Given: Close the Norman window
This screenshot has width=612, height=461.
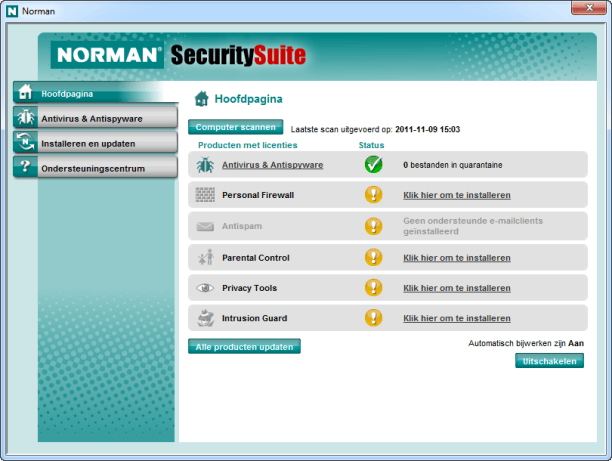Looking at the screenshot, I should 589,8.
